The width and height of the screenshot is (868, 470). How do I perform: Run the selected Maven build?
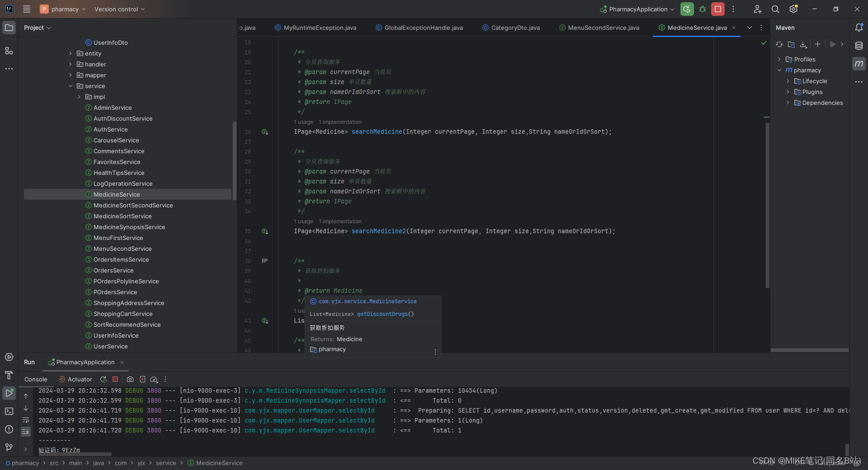[x=833, y=44]
